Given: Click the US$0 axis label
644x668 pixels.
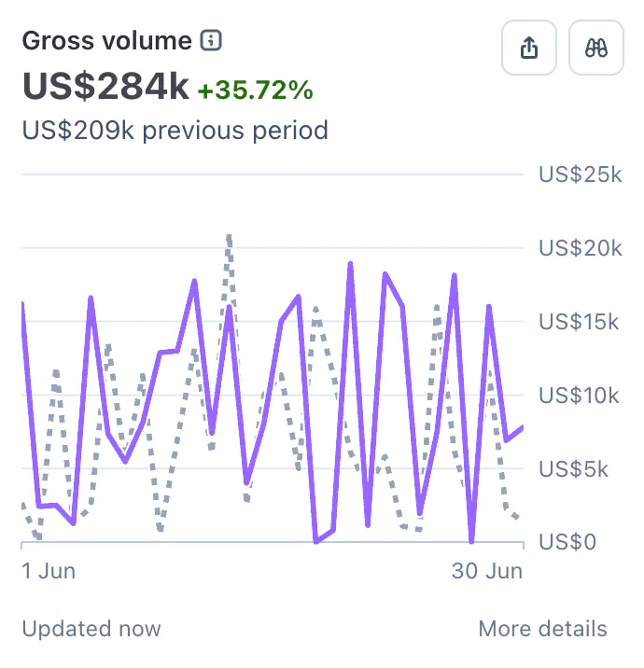Looking at the screenshot, I should point(567,542).
